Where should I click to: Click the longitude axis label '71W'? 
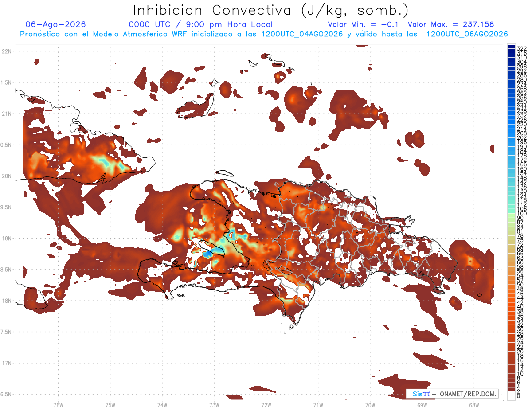tap(318, 405)
